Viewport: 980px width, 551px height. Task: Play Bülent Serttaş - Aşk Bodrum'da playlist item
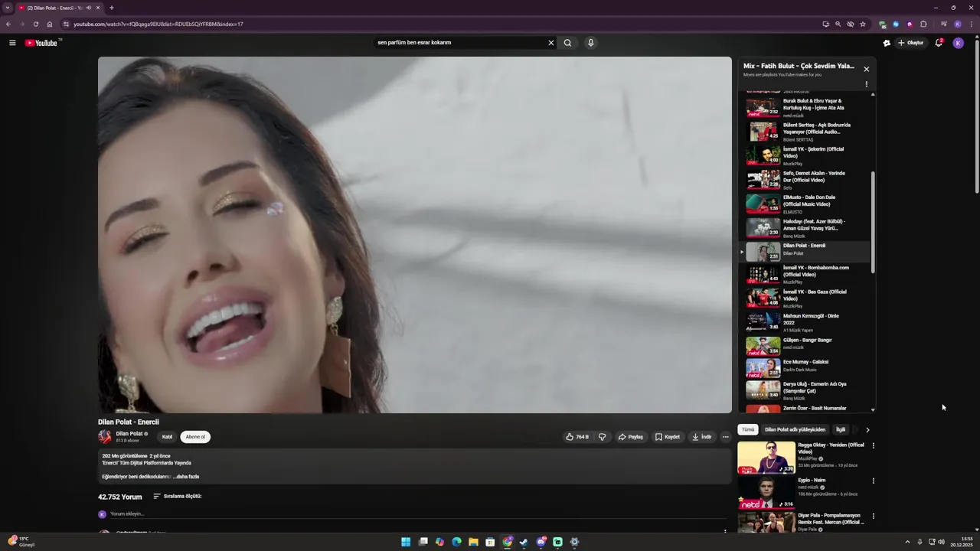pos(806,132)
